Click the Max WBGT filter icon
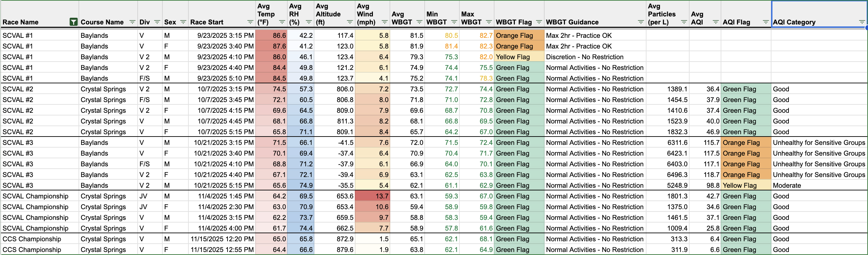The image size is (868, 255). 489,22
